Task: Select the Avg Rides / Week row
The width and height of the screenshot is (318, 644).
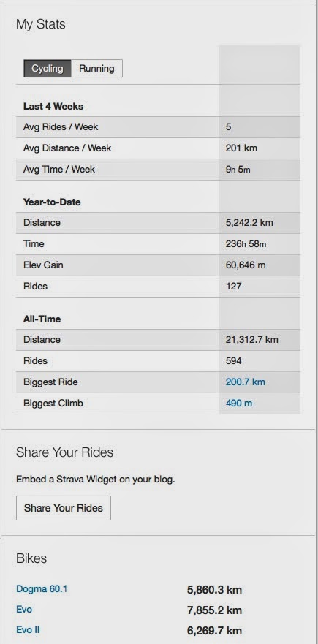Action: 158,127
